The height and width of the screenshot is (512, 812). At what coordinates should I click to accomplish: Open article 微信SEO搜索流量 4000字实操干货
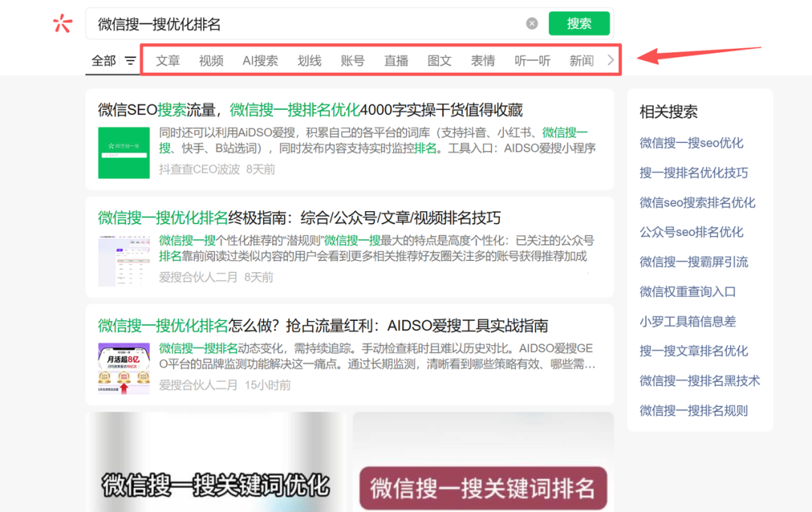pos(311,110)
